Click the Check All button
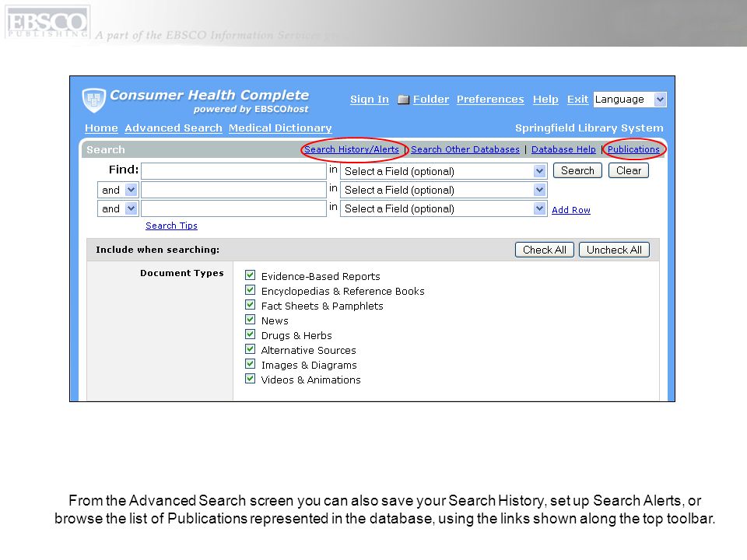This screenshot has height=560, width=747. pos(545,250)
